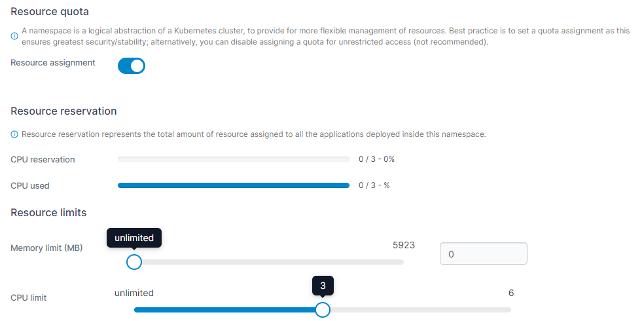Click the "Resource assignment" label text
Viewport: 644px width, 321px height.
click(x=53, y=63)
